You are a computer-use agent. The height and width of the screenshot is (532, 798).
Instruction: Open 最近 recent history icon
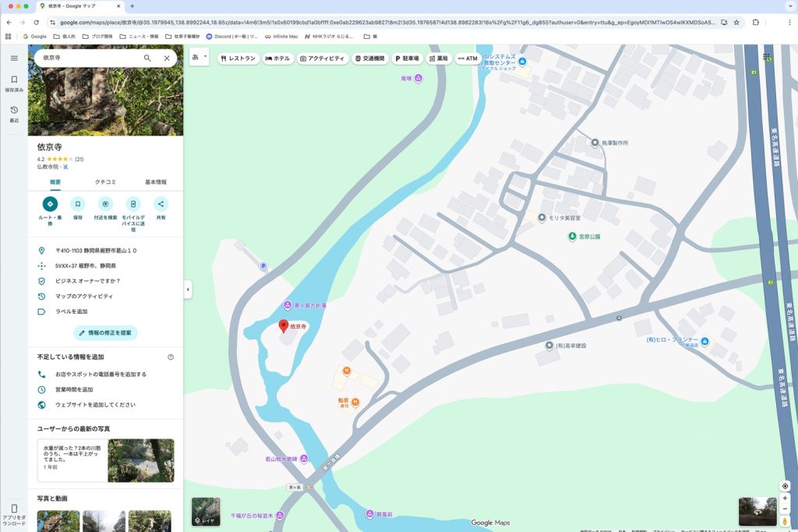pos(14,114)
